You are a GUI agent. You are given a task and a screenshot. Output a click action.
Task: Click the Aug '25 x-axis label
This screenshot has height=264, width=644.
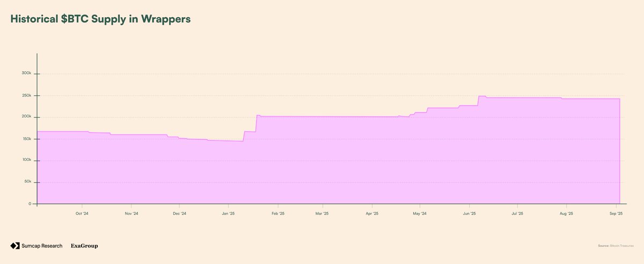[x=567, y=214]
